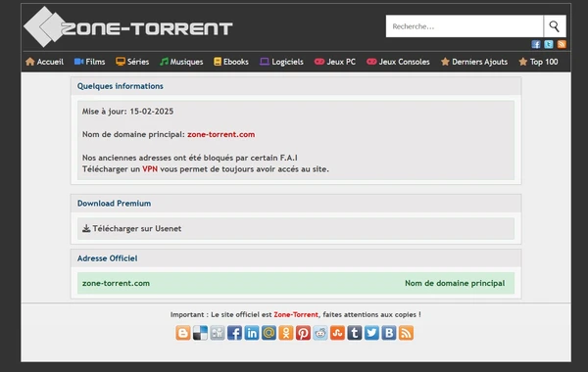Image resolution: width=588 pixels, height=372 pixels.
Task: Share via the Mail.ru @ icon
Action: tap(269, 333)
